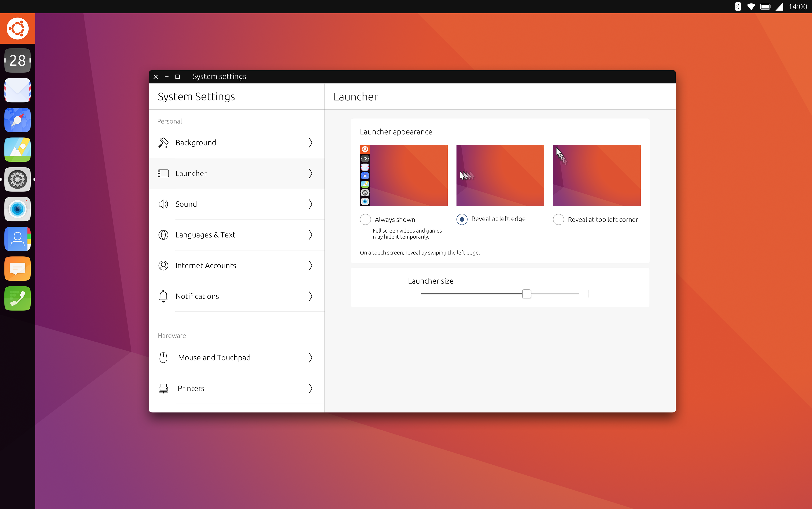This screenshot has height=509, width=812.
Task: Expand Languages & Text row chevron
Action: coord(310,235)
